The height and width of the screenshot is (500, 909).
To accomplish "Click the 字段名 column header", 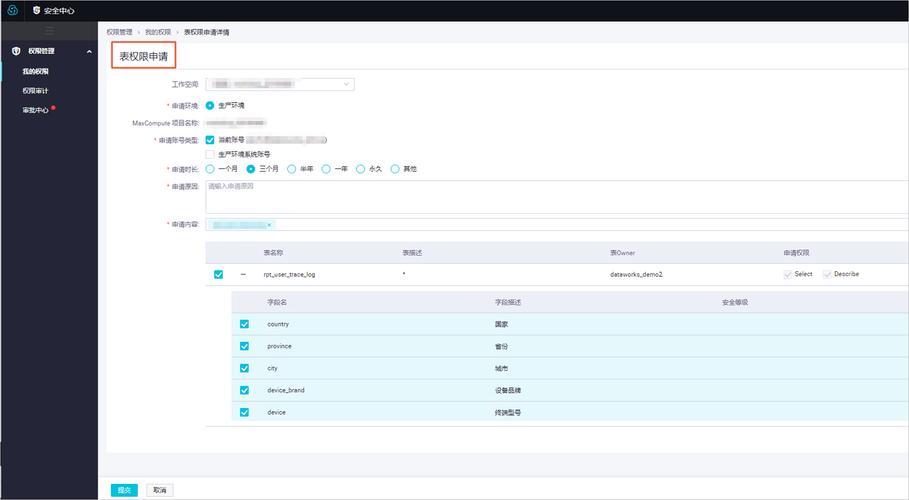I will tap(277, 302).
